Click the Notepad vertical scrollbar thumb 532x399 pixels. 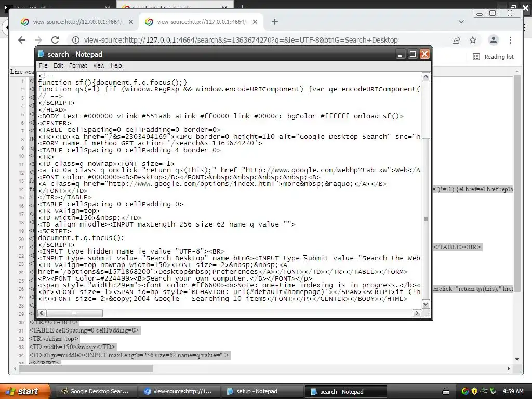tap(426, 219)
